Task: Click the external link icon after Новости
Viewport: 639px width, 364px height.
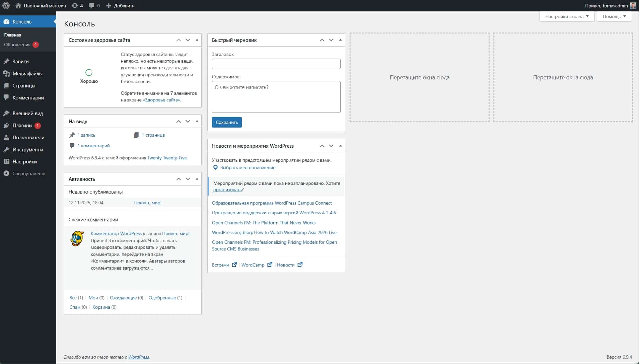Action: pos(300,265)
